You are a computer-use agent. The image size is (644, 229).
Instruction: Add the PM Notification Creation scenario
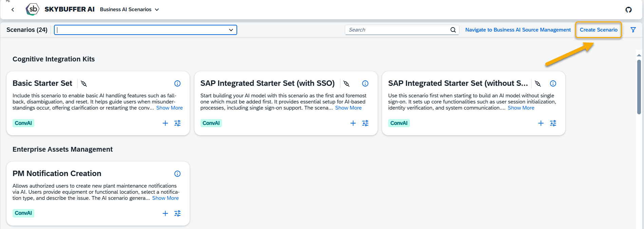pyautogui.click(x=165, y=213)
